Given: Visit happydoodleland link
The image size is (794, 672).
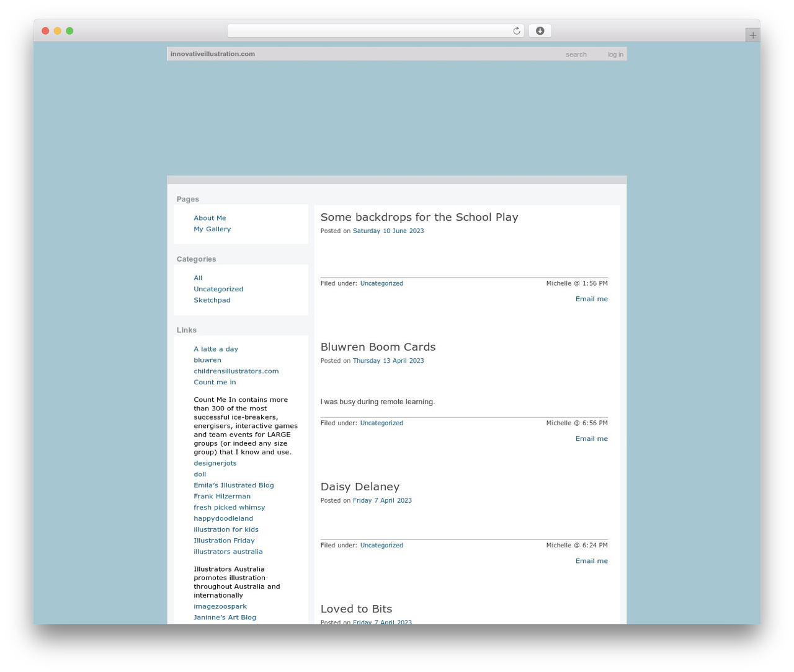Looking at the screenshot, I should point(223,519).
